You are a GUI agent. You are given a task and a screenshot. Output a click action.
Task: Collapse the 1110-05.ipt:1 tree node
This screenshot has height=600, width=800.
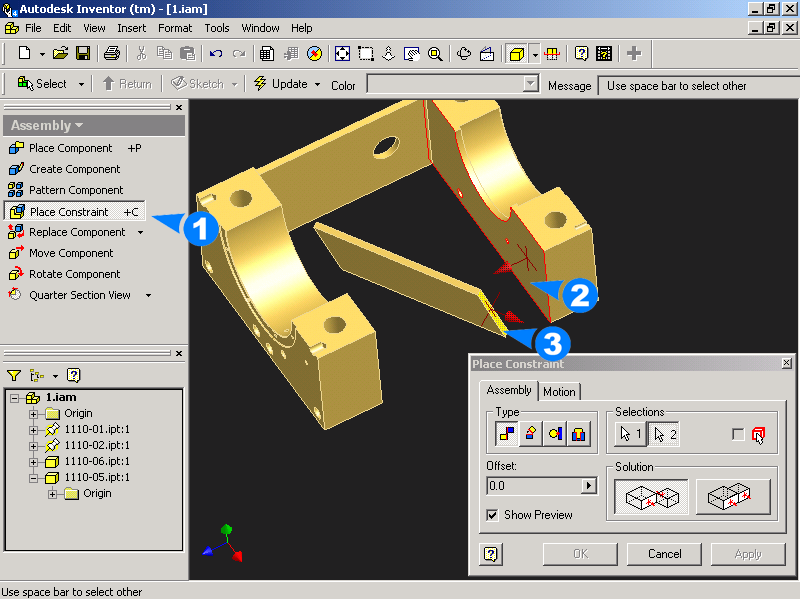pos(33,478)
